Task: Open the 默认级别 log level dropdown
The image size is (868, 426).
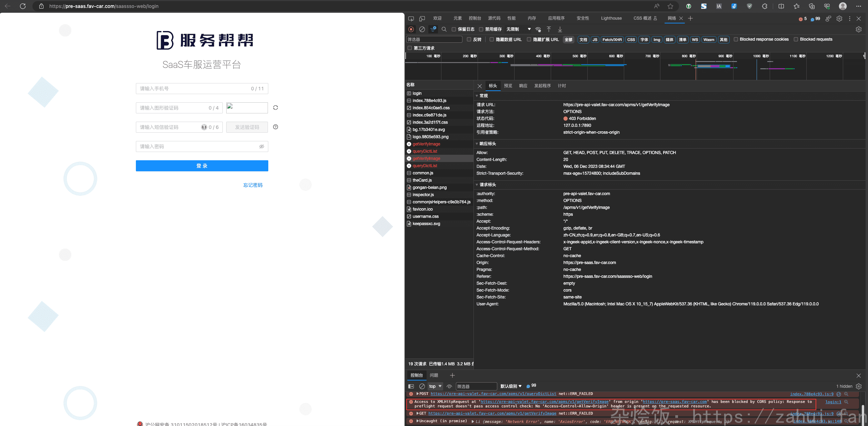Action: click(511, 386)
